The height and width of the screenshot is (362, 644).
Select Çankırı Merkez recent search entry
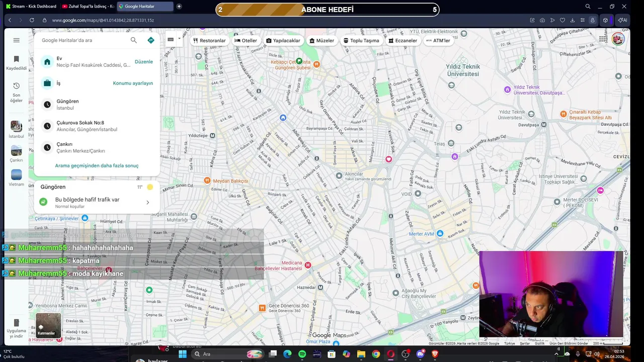pyautogui.click(x=97, y=147)
